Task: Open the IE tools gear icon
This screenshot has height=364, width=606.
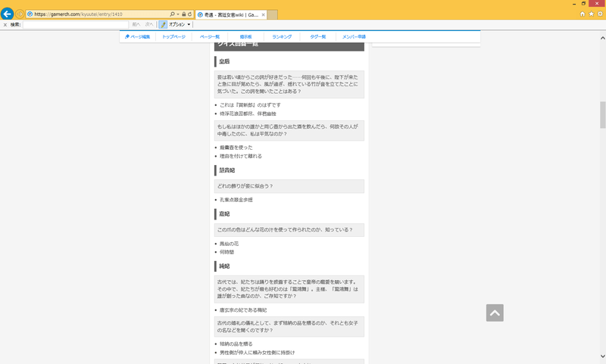Action: point(599,14)
